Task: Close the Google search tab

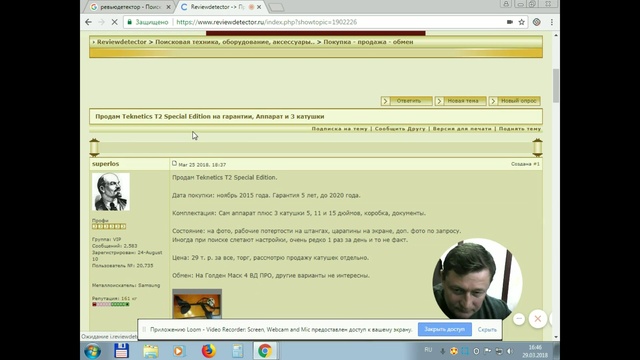Action: point(168,7)
